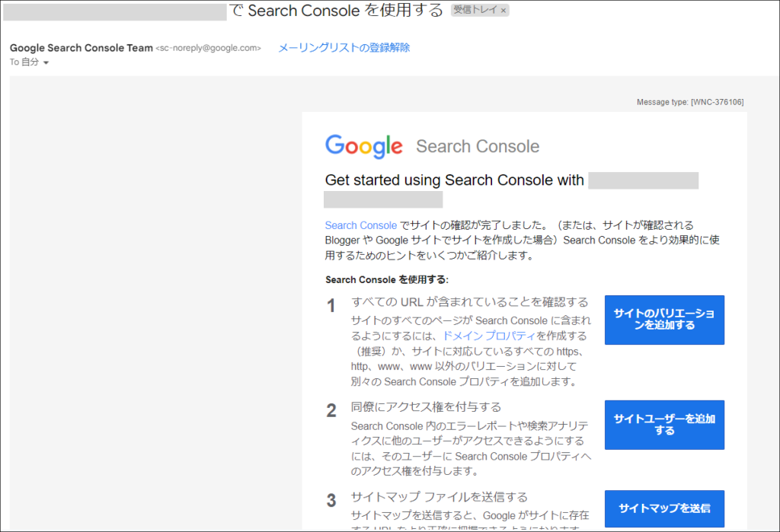This screenshot has height=532, width=780.
Task: Expand the To 自分 recipient details arrow
Action: pyautogui.click(x=46, y=62)
